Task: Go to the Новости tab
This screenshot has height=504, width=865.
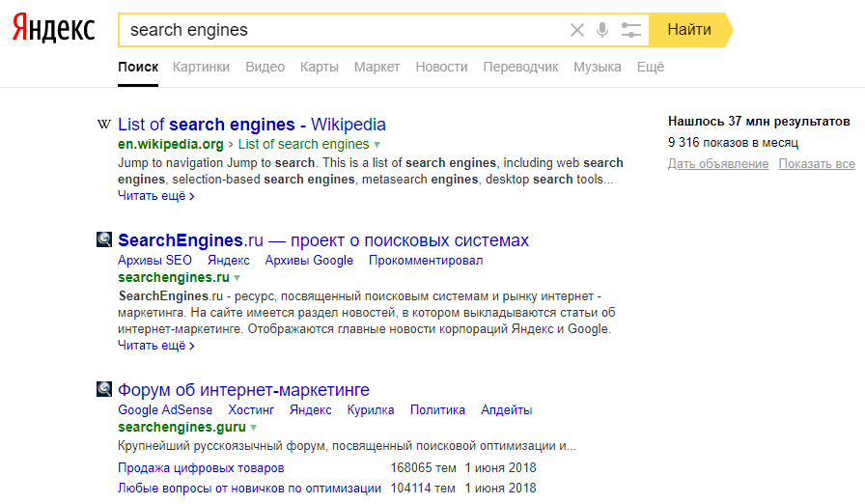Action: [441, 67]
